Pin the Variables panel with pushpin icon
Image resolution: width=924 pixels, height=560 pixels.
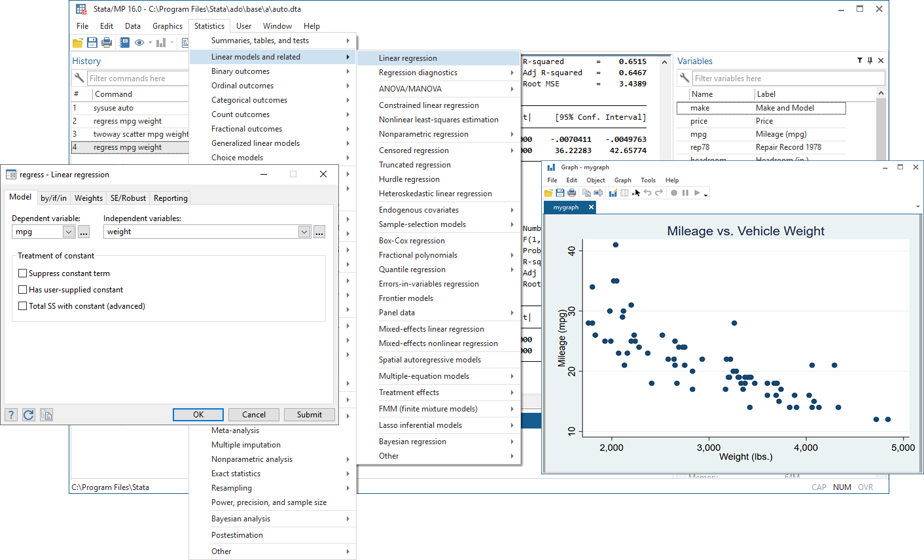coord(870,60)
